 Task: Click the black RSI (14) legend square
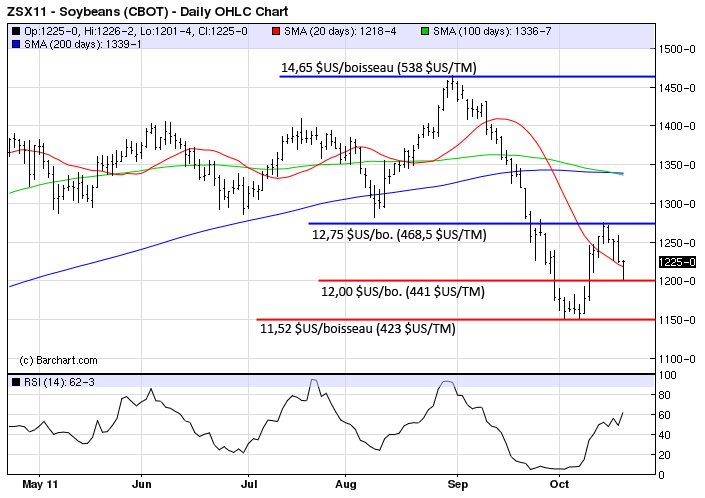pyautogui.click(x=16, y=382)
